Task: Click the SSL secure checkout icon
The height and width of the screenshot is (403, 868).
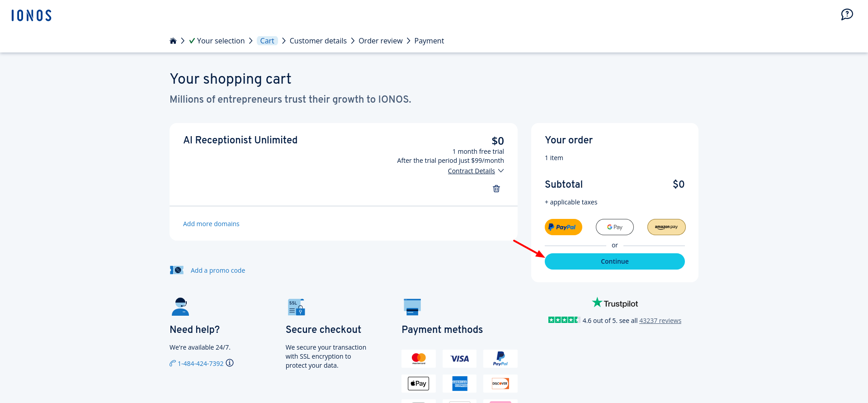Action: tap(296, 307)
